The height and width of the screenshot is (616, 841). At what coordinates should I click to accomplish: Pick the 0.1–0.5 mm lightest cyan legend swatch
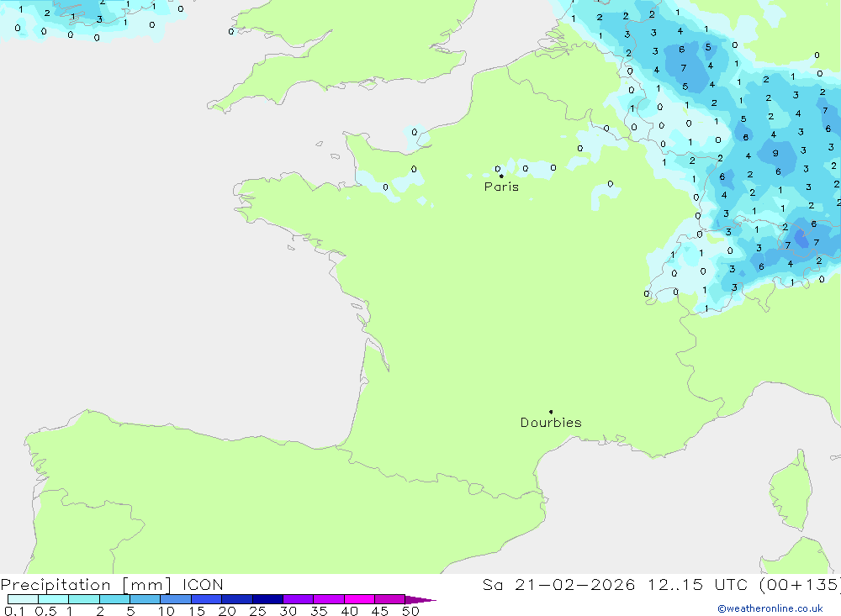point(23,599)
